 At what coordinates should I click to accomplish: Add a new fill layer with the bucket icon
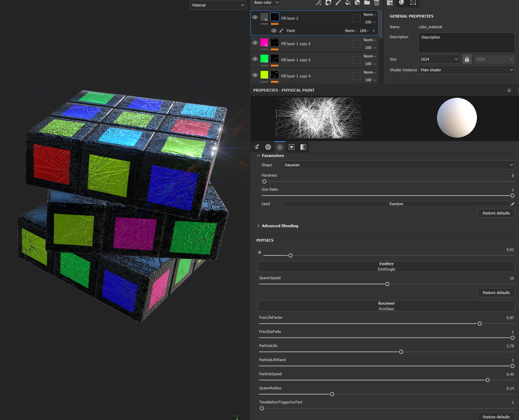(x=348, y=3)
